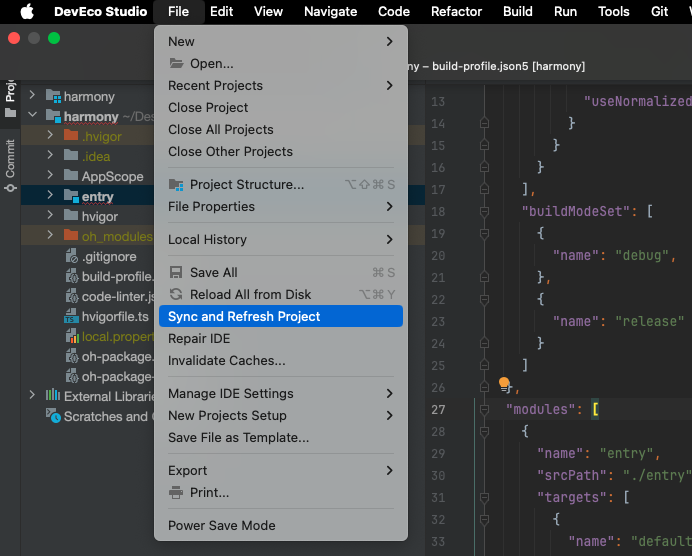
Task: Click the Open folder icon in File menu
Action: [177, 64]
